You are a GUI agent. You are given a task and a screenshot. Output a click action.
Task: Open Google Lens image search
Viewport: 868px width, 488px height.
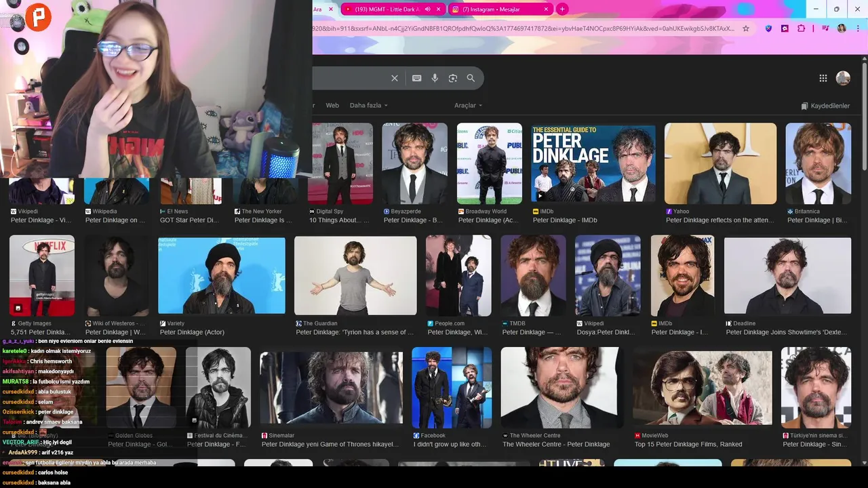pos(453,78)
